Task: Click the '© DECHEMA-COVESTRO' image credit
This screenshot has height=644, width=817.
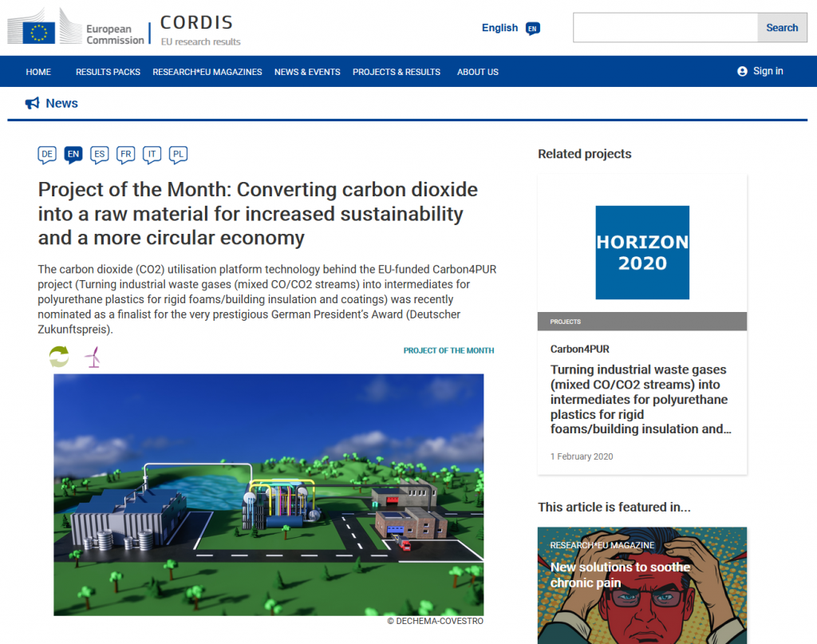Action: pos(435,621)
